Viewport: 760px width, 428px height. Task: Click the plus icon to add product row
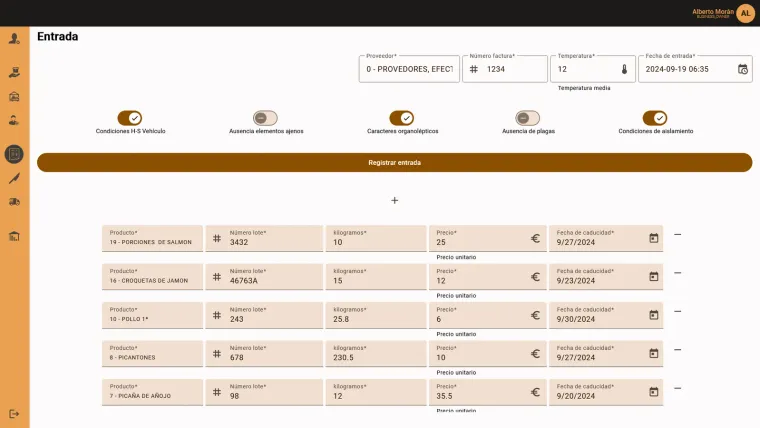395,200
